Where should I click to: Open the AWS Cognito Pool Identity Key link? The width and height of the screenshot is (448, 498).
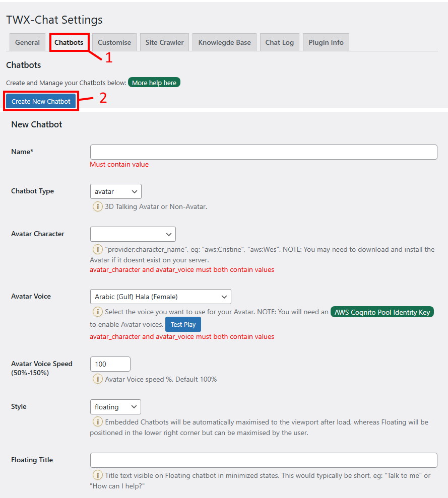pos(382,312)
